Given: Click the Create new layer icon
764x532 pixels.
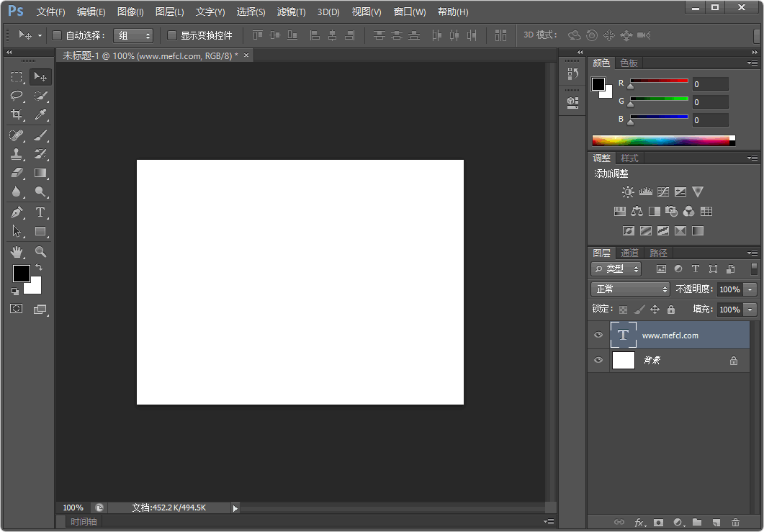Looking at the screenshot, I should click(x=715, y=522).
